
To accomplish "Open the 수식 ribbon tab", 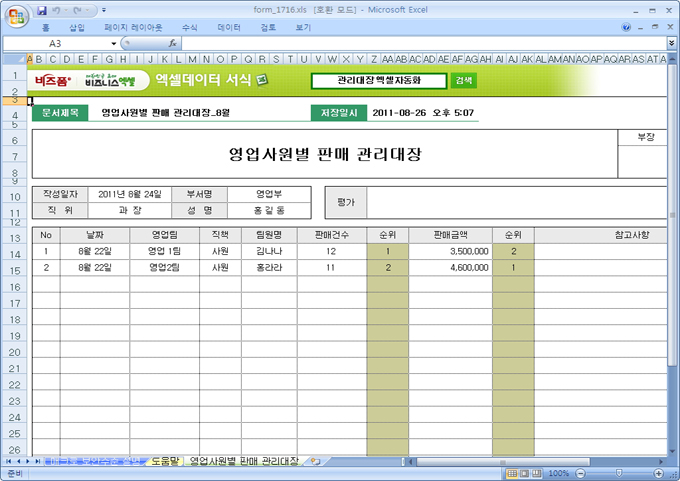I will point(189,28).
